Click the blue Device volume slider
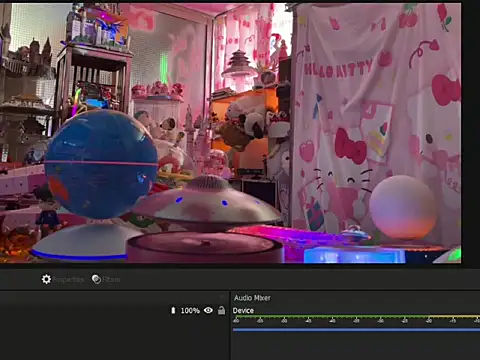The image size is (480, 360). point(356,330)
